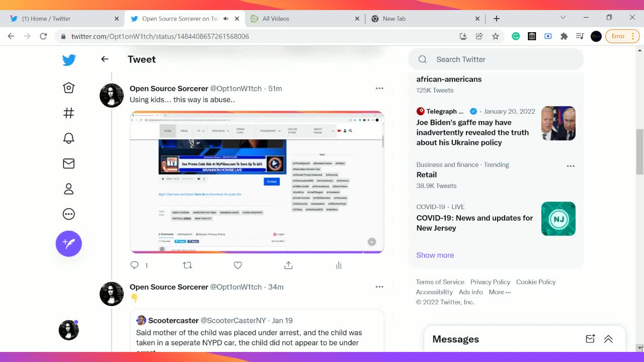Mute the Open Source Sorcerer tab audio
Image resolution: width=644 pixels, height=362 pixels.
point(226,19)
